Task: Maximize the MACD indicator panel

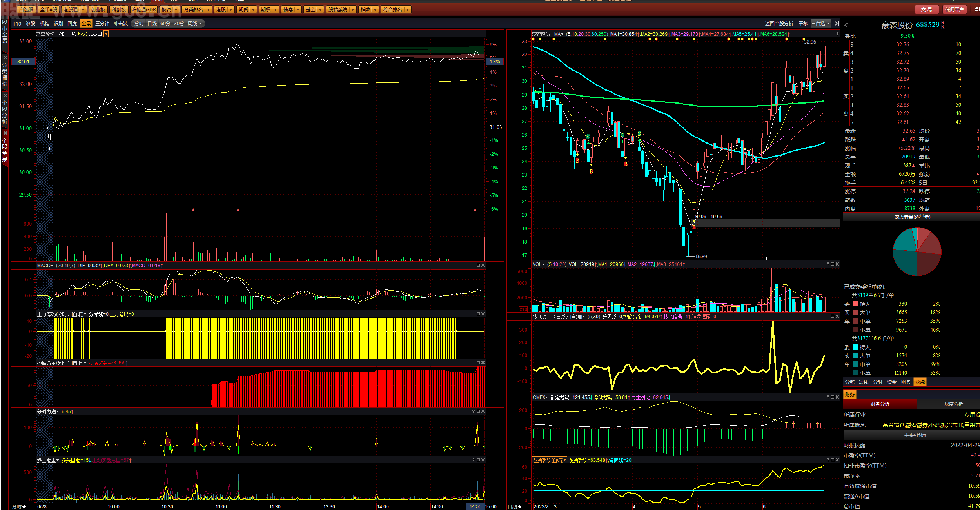Action: pos(478,266)
